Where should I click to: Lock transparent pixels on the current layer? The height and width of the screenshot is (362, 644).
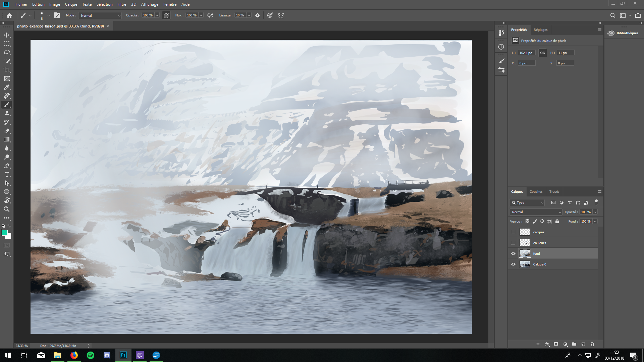527,221
